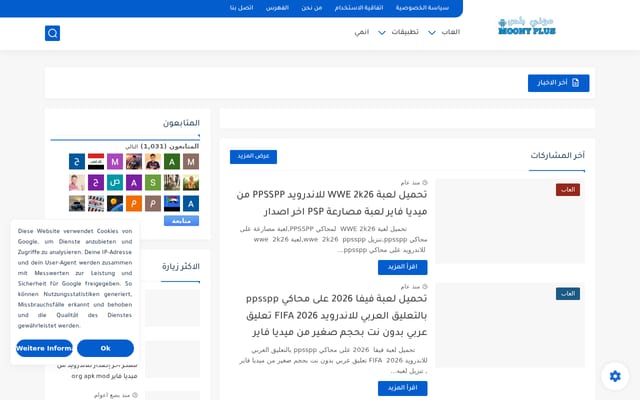
Task: Select the Sudan flag follower avatar
Action: tap(172, 204)
